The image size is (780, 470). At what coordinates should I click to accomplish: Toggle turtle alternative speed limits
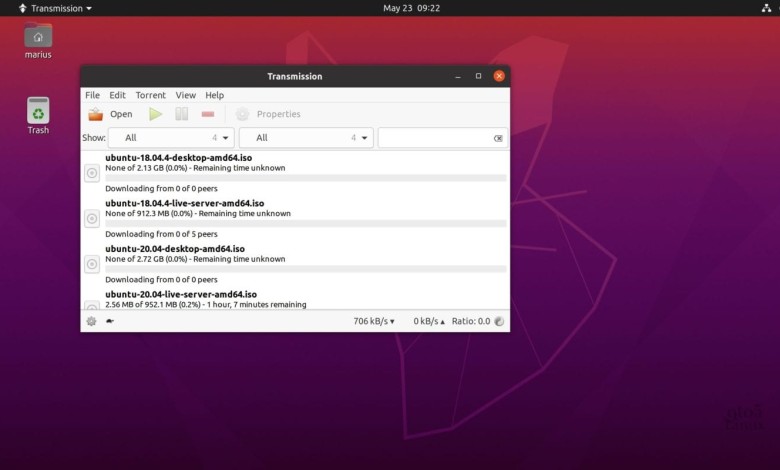click(110, 321)
